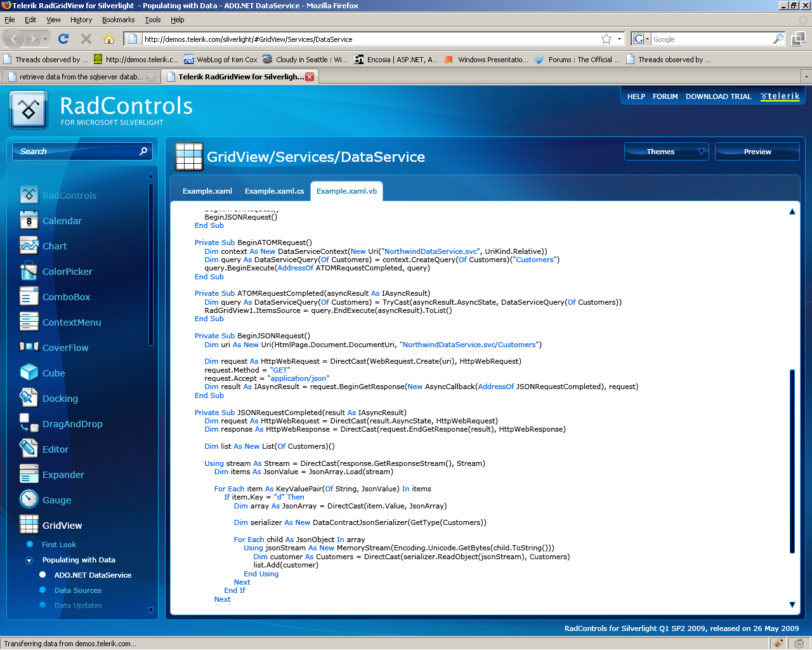Select the DragAndDrop icon
Screen dimensions: 812x650
click(x=29, y=423)
